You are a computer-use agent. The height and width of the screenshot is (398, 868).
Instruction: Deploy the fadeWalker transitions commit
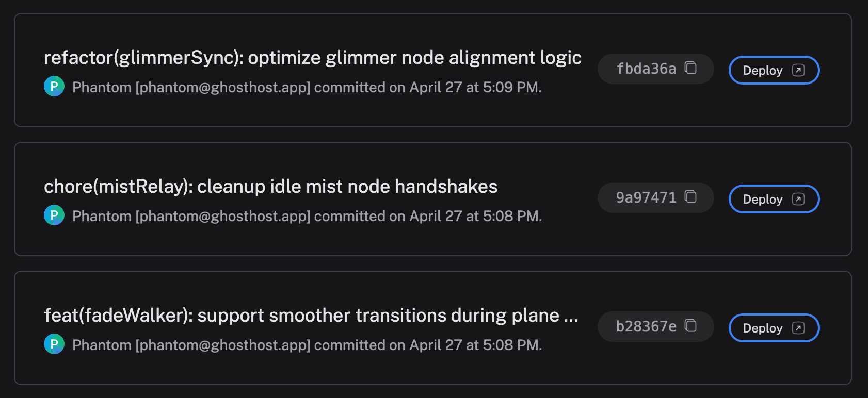tap(764, 328)
